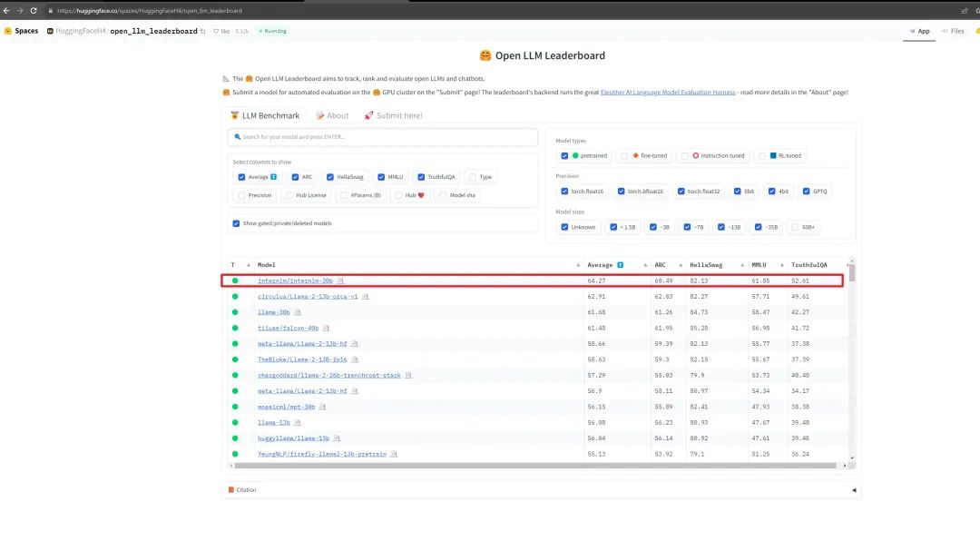Open the tiiuae/falcon-40b model link

[289, 328]
